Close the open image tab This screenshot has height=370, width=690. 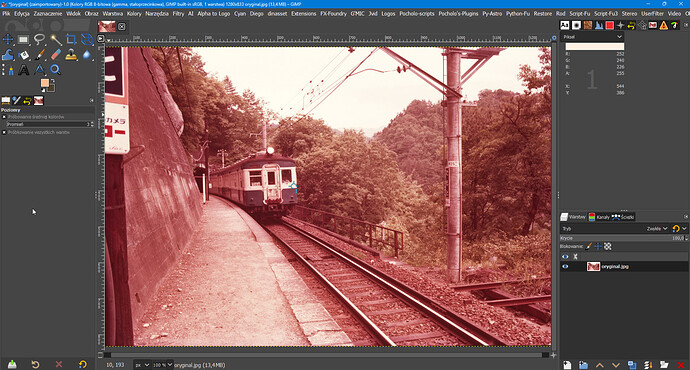[x=121, y=26]
